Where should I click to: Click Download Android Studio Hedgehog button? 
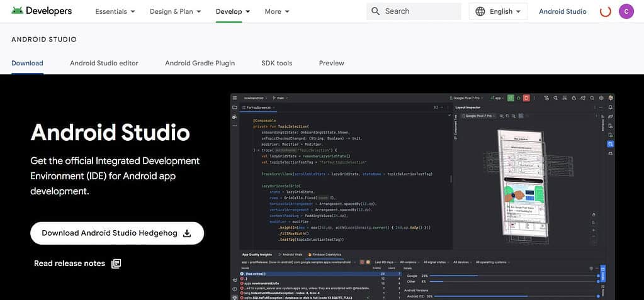click(117, 233)
